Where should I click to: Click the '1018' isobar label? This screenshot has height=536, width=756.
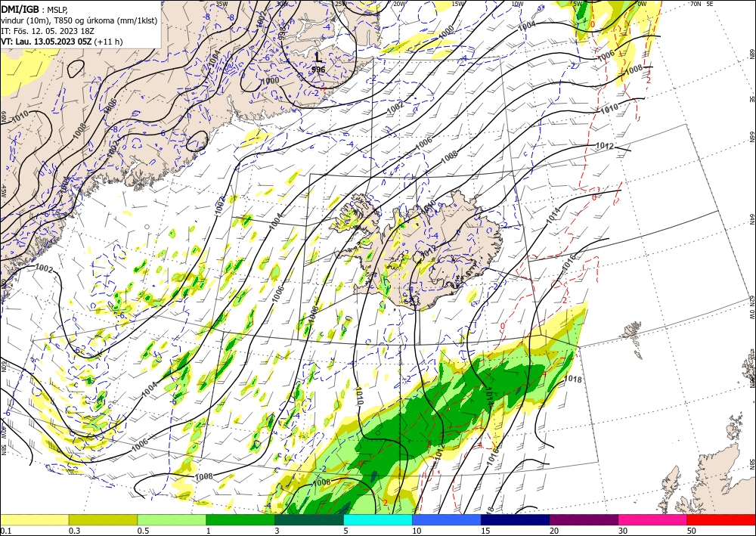pyautogui.click(x=572, y=380)
